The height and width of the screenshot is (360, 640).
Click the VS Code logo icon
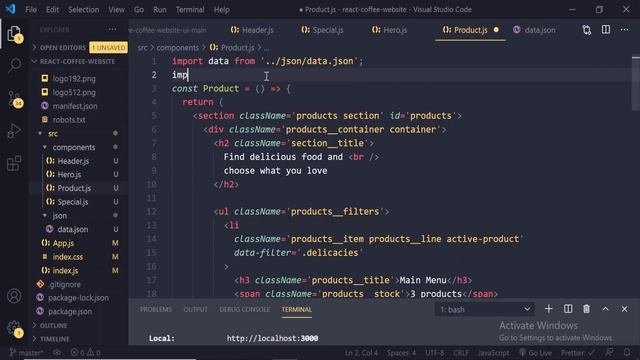[10, 9]
